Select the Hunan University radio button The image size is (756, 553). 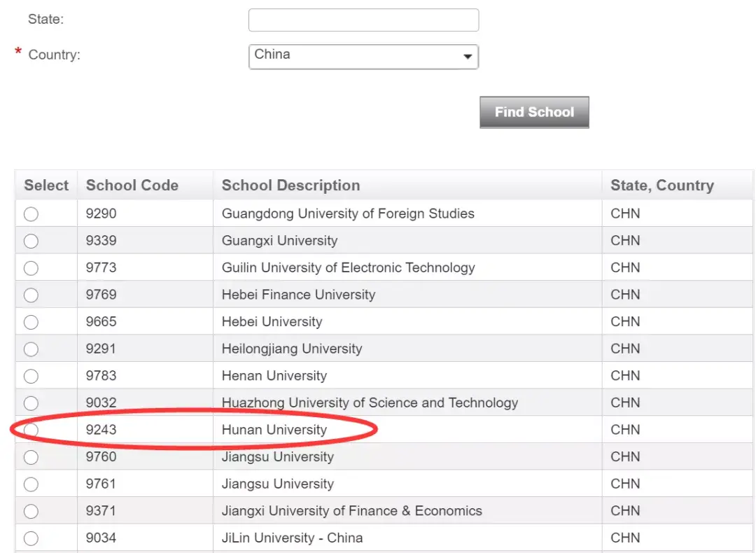tap(31, 430)
